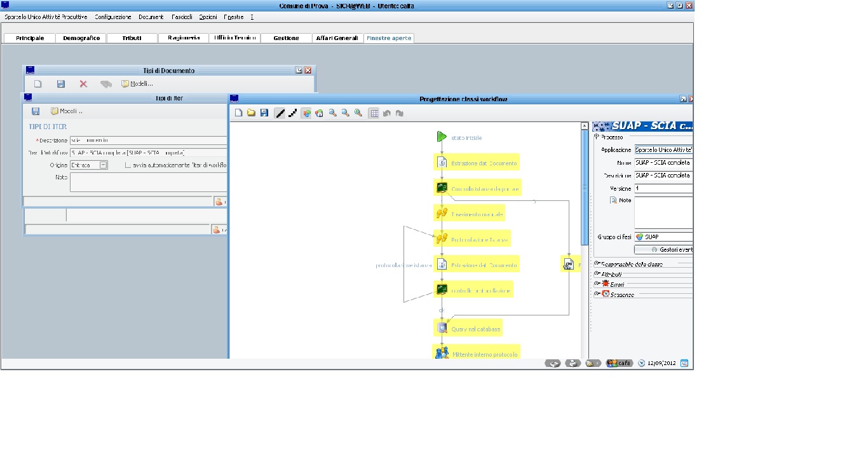Select the stepped line connector tool

293,113
